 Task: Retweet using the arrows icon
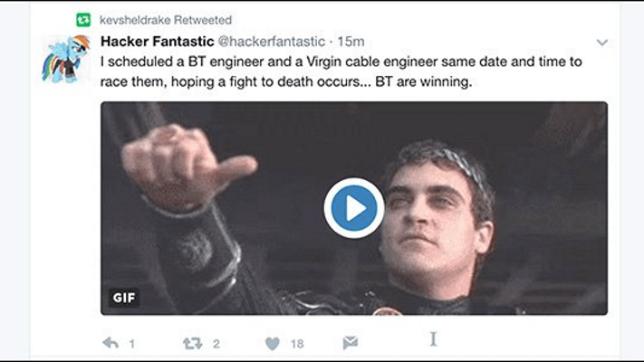click(193, 343)
